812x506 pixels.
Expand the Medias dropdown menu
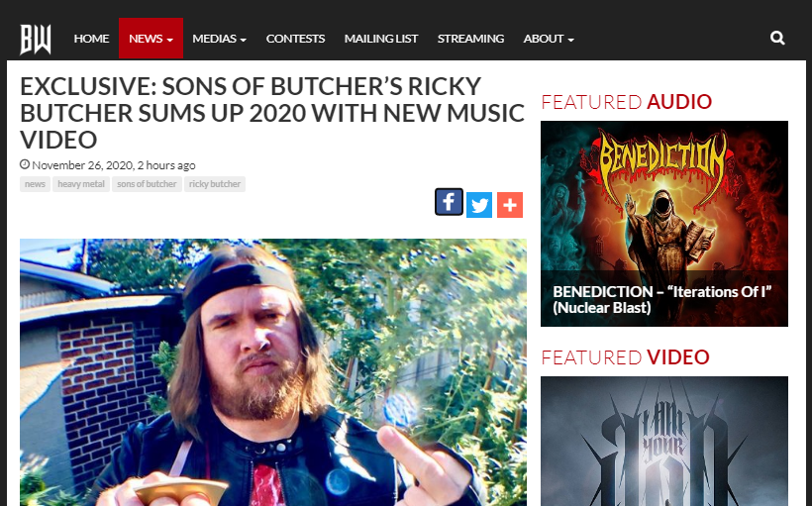pyautogui.click(x=219, y=39)
